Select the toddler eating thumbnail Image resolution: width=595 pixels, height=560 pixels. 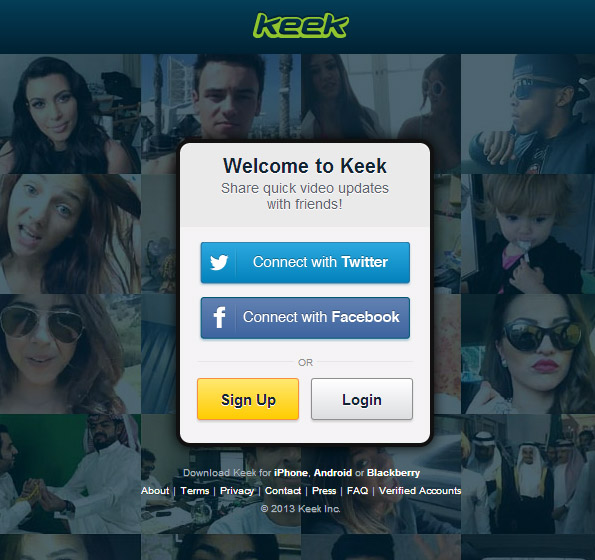[x=528, y=234]
